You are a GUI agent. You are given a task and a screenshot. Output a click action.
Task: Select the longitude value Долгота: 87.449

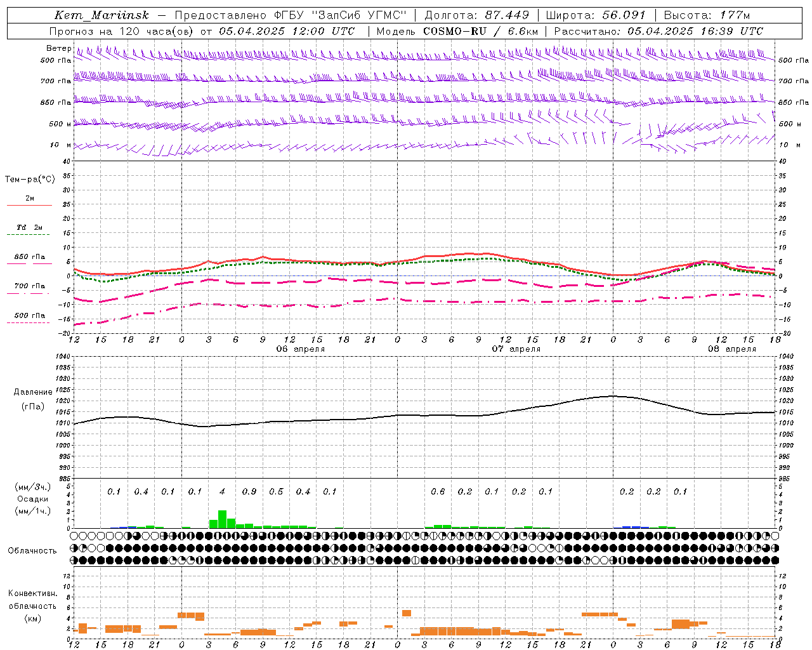point(477,15)
